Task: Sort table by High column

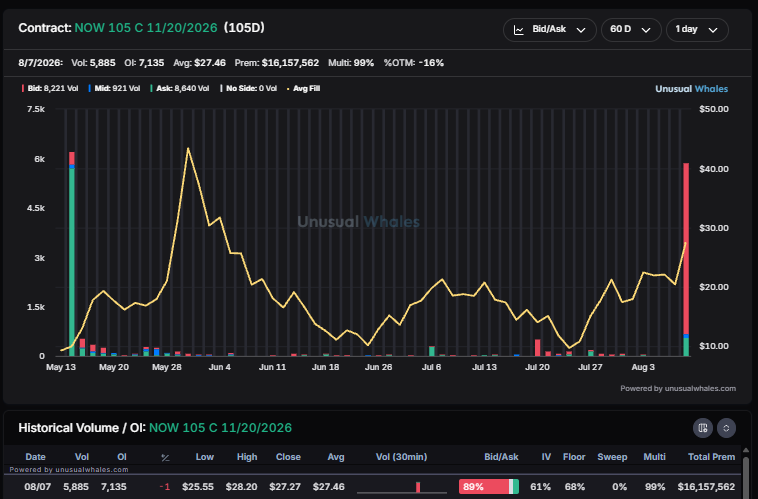Action: [247, 457]
